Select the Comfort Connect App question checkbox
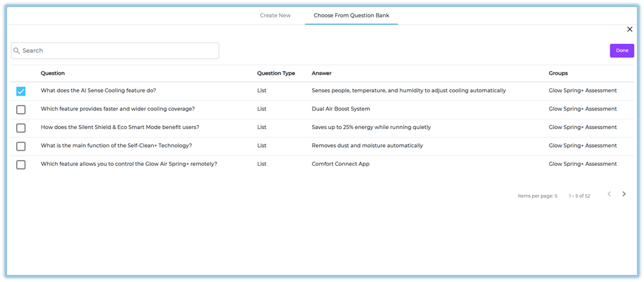The image size is (644, 282). tap(21, 165)
